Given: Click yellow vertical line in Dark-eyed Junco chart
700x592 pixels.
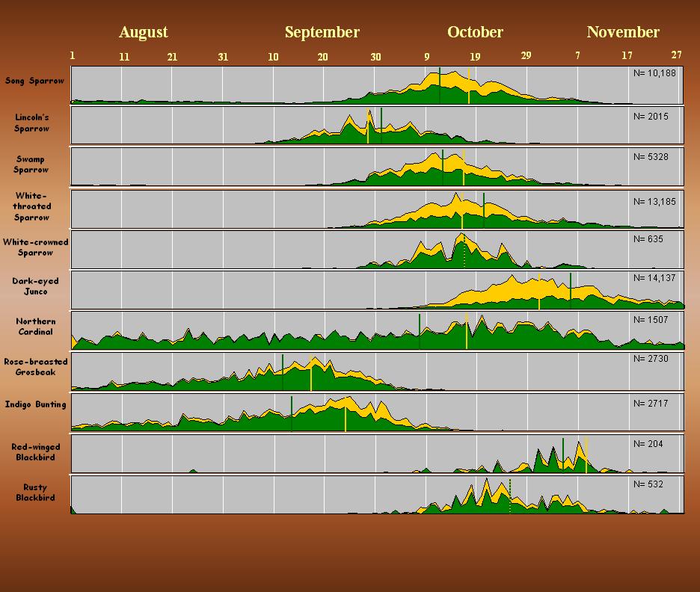Looking at the screenshot, I should [539, 292].
